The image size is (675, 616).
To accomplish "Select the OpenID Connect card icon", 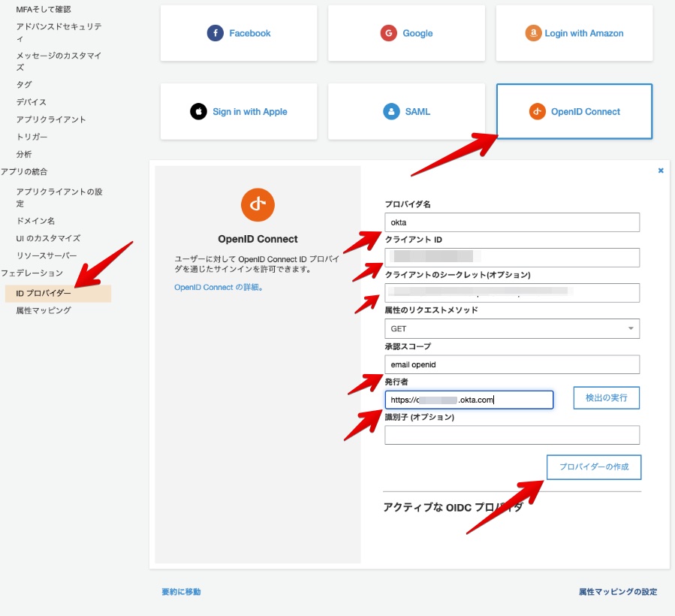I will click(537, 111).
